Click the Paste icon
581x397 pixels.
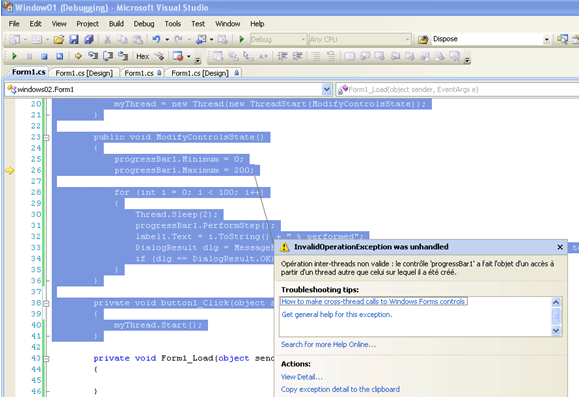[137, 39]
